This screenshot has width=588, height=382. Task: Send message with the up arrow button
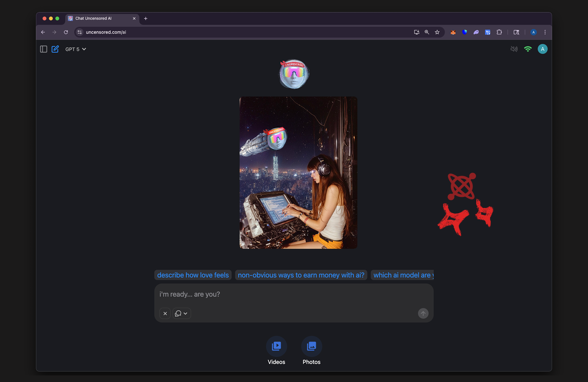coord(423,313)
